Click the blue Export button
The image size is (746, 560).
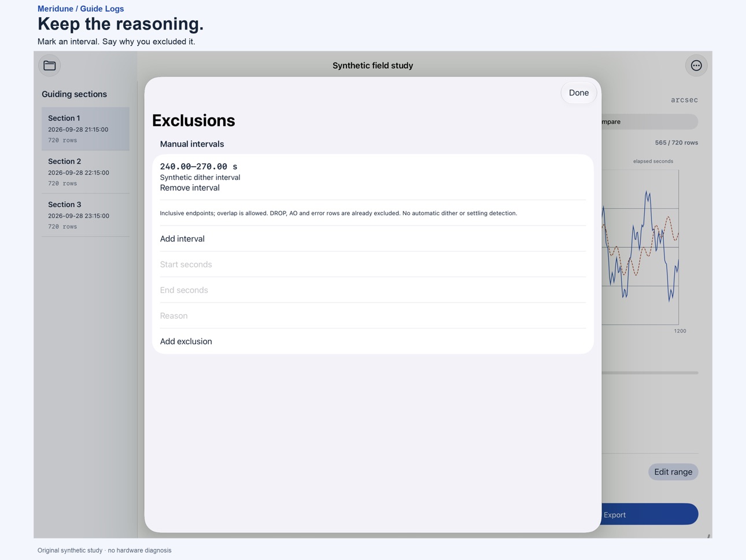(x=650, y=514)
